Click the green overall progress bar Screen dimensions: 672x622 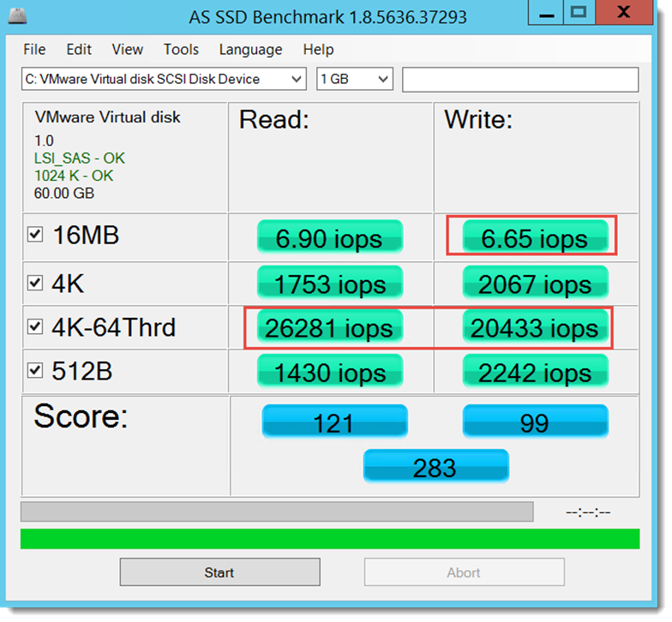tap(330, 539)
